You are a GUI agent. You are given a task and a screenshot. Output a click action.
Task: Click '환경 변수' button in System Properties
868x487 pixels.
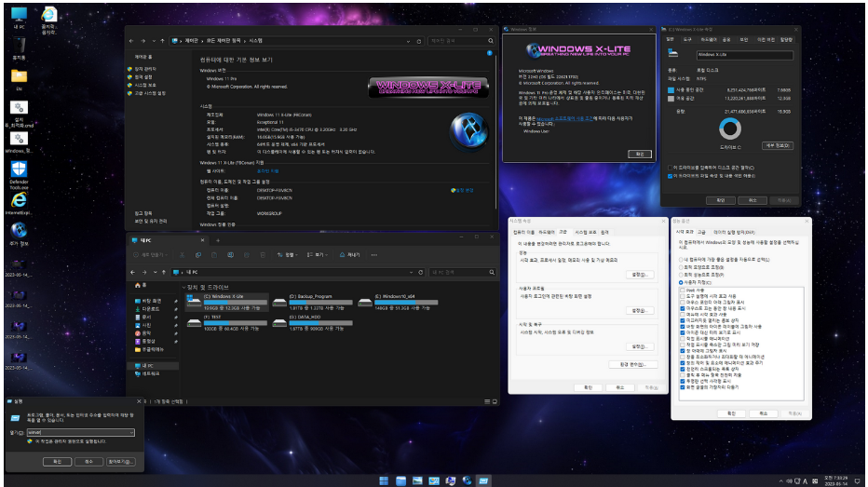pos(632,364)
